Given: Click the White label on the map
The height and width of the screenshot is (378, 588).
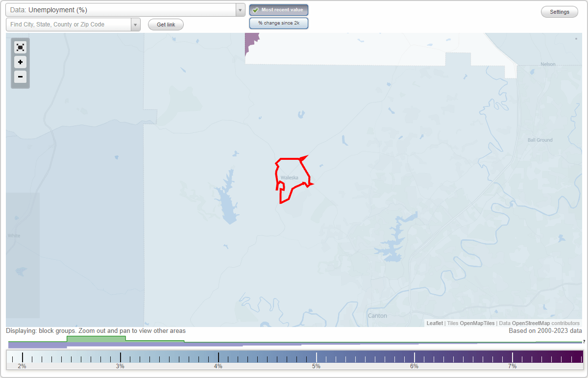Looking at the screenshot, I should pos(14,236).
